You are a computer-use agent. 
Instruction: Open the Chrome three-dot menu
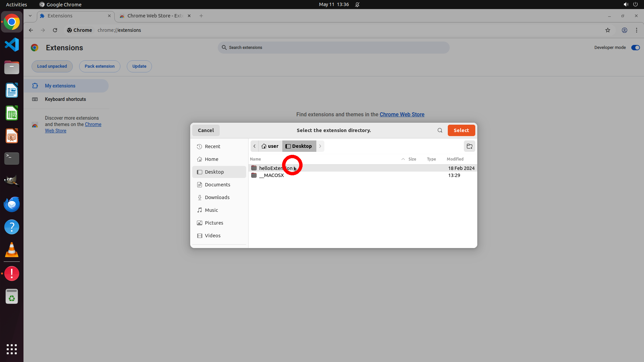click(636, 30)
